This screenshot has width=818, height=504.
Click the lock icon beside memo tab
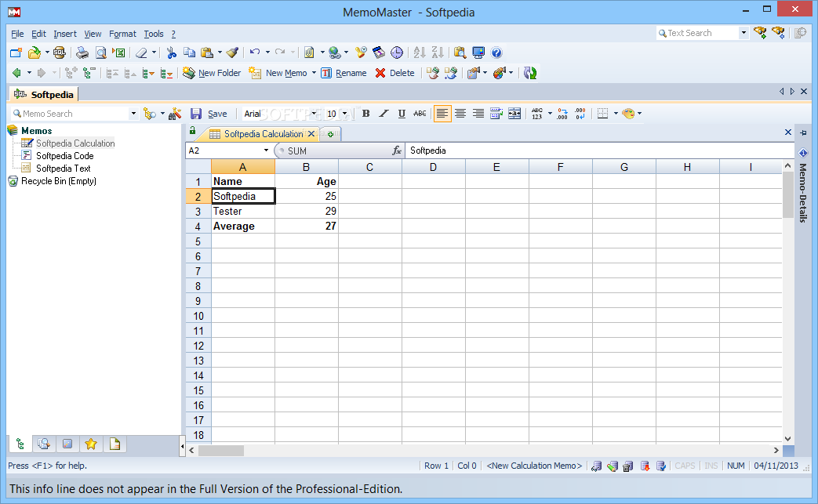[192, 131]
